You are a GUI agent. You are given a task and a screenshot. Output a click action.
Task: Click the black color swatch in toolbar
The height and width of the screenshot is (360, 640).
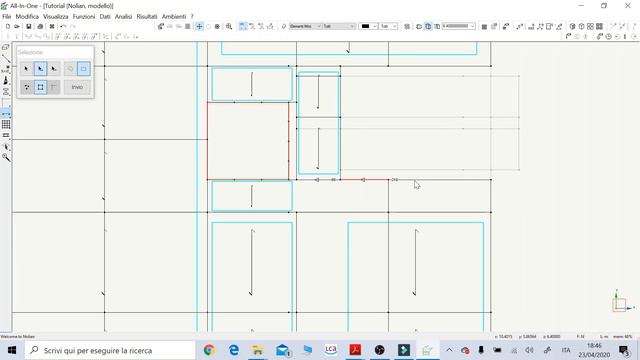point(365,26)
